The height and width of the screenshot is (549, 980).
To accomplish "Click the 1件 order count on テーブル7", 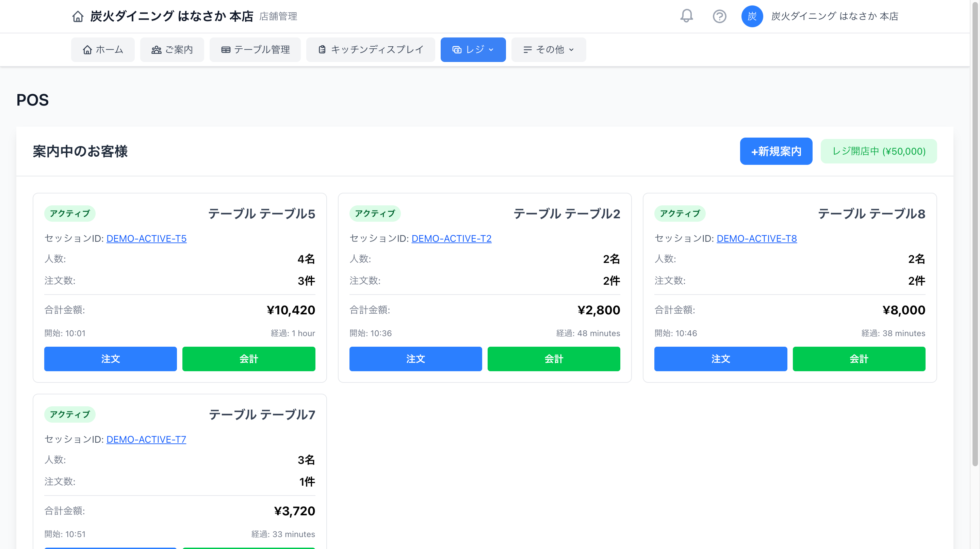I will point(307,482).
